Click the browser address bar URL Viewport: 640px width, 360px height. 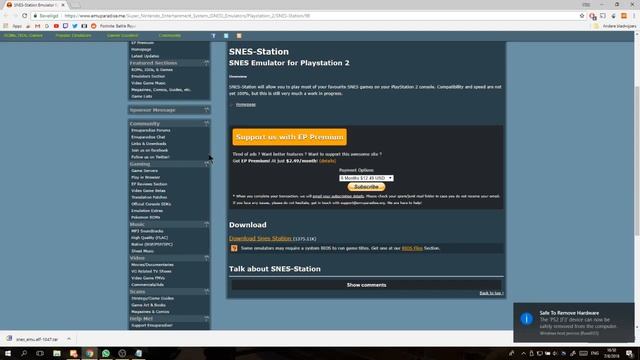(188, 16)
